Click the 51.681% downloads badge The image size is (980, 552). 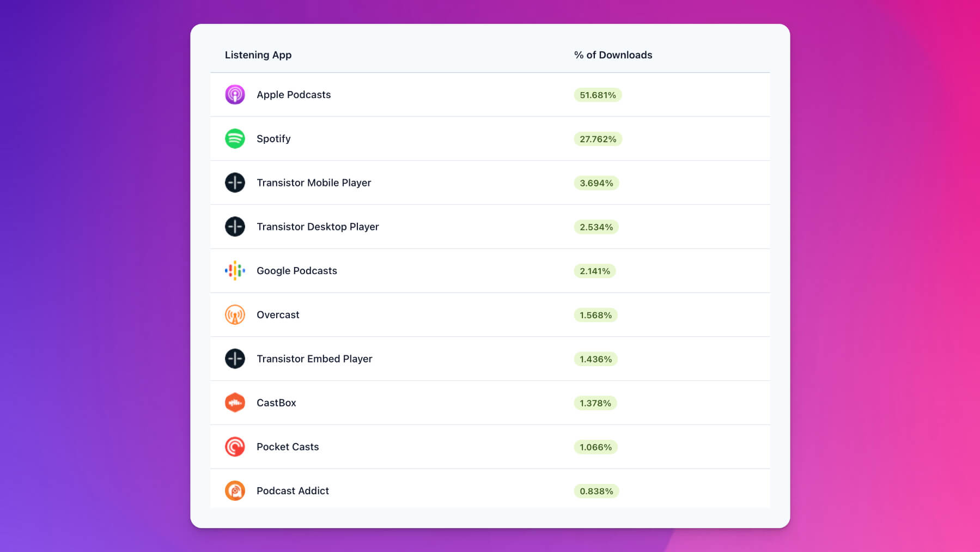[x=598, y=95]
